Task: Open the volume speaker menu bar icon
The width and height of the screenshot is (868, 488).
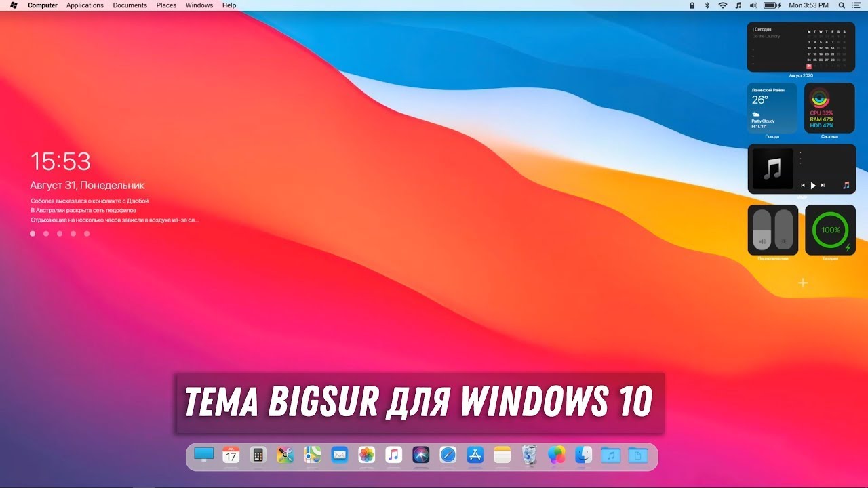Action: (753, 5)
